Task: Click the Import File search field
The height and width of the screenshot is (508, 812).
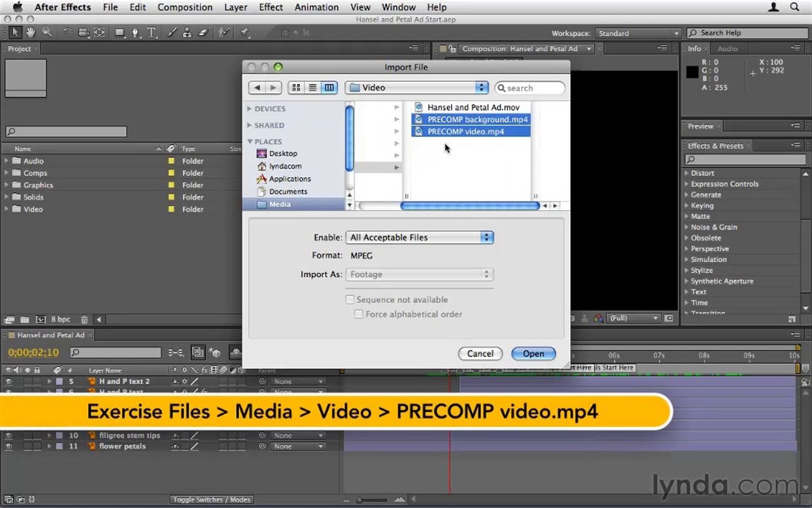Action: coord(530,88)
